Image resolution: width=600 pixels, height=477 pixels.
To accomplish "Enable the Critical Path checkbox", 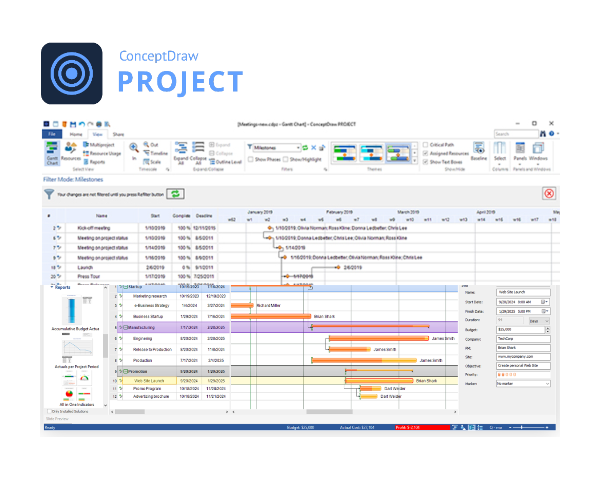I will (x=425, y=145).
